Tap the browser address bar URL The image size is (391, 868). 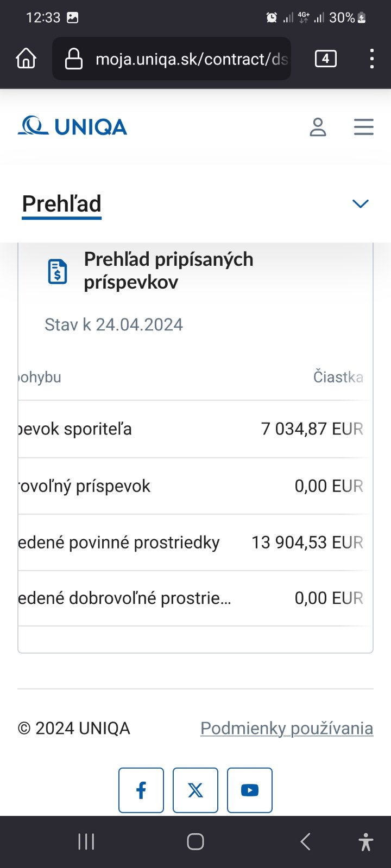[191, 59]
